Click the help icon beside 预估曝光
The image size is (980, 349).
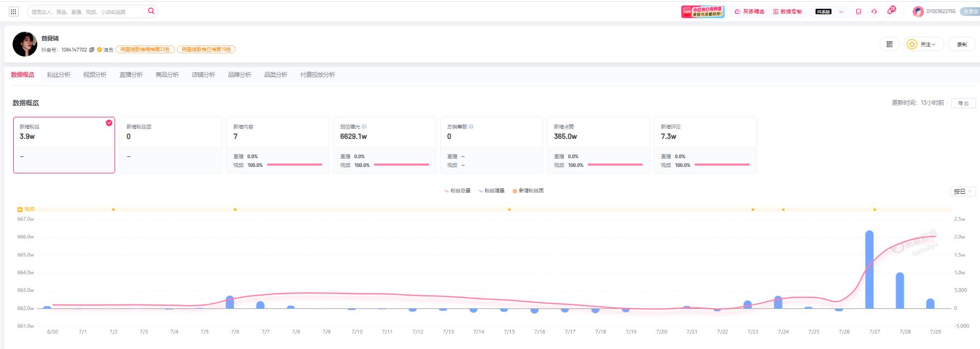coord(364,127)
